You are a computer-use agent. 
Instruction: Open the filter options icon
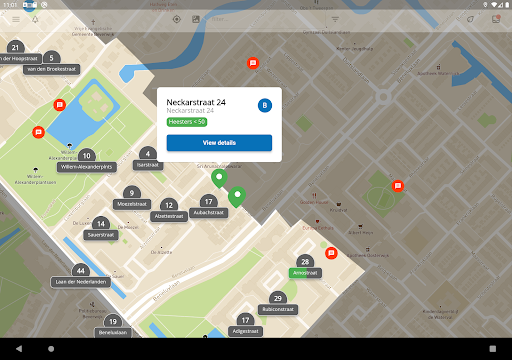[335, 19]
